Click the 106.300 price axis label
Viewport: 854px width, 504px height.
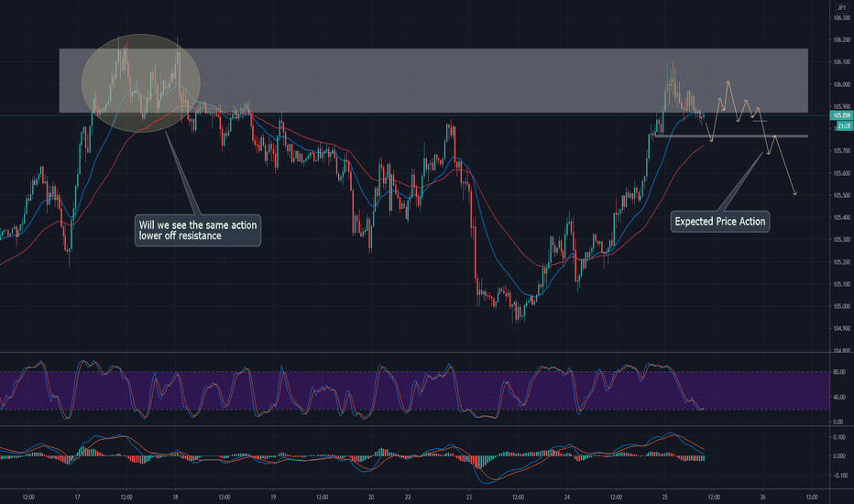click(841, 18)
